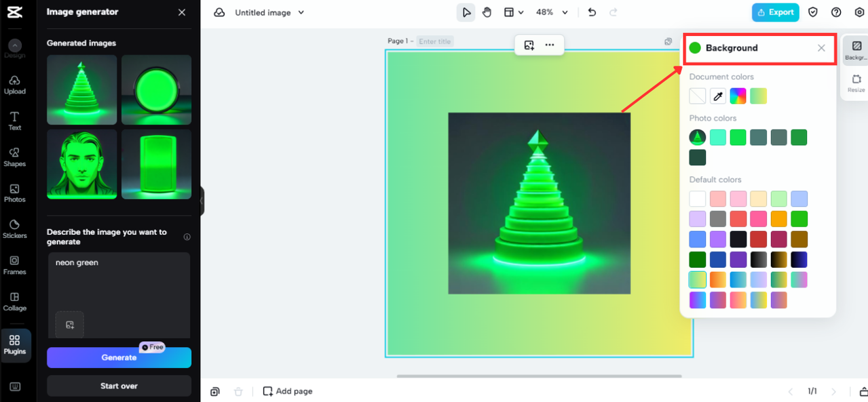868x402 pixels.
Task: Click the Enter title page field
Action: (434, 41)
